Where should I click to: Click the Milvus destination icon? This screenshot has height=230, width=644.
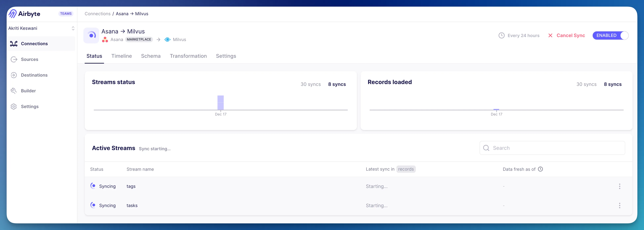[x=167, y=40]
